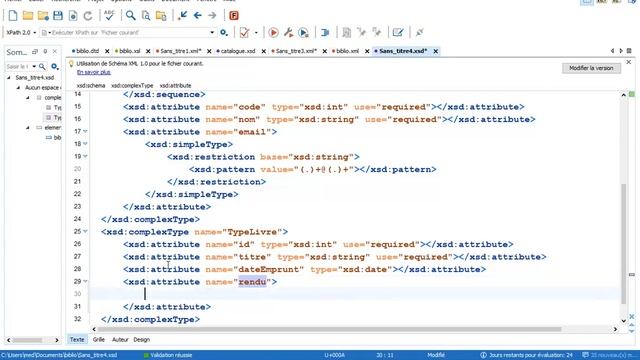The height and width of the screenshot is (360, 640).
Task: Click the search icon in the outline filter
Action: tap(42, 66)
